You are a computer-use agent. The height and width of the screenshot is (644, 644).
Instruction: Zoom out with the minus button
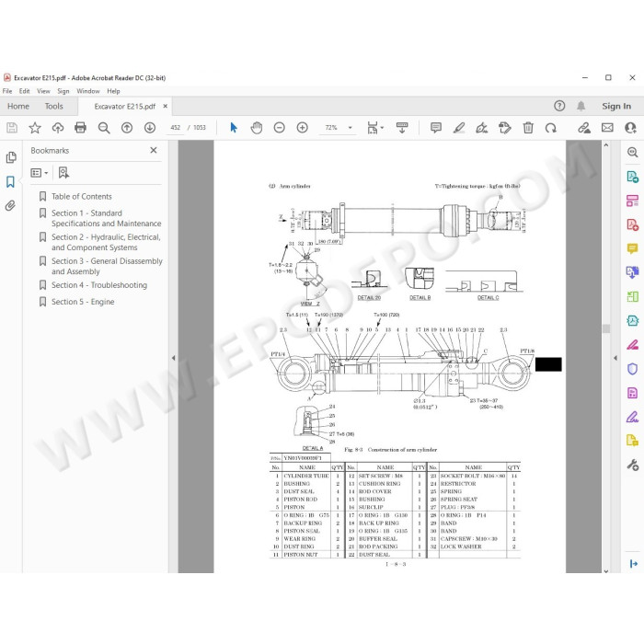[x=280, y=128]
